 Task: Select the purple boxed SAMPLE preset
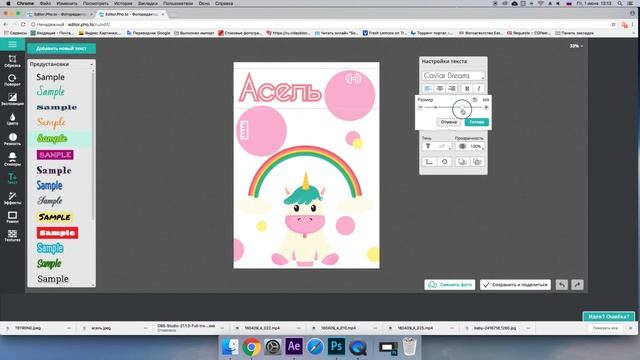[x=55, y=155]
